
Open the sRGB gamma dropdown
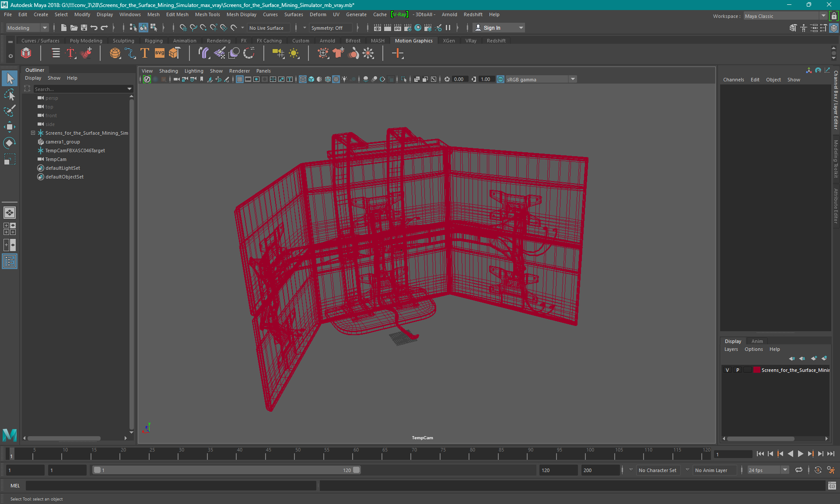pyautogui.click(x=541, y=79)
